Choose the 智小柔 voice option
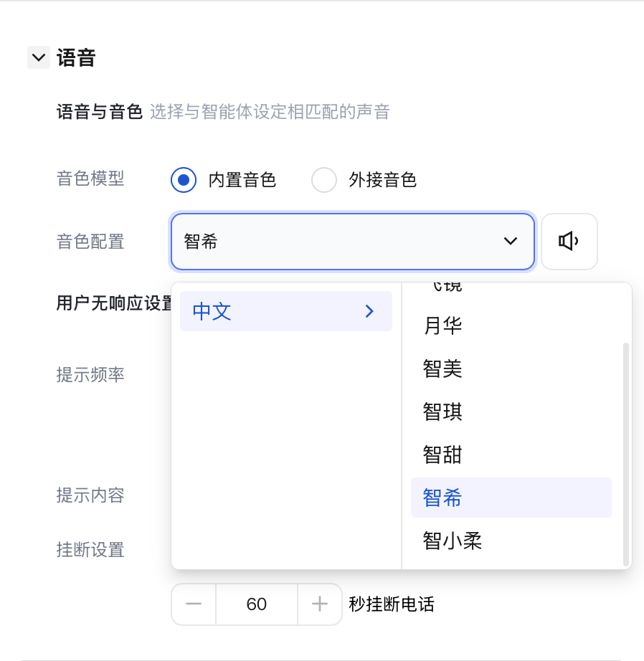This screenshot has height=661, width=644. pyautogui.click(x=452, y=540)
